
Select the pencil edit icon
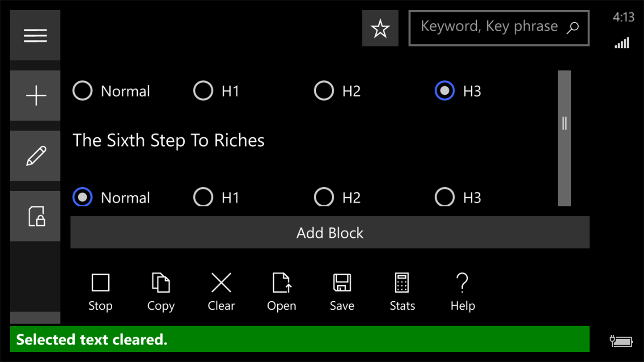35,156
